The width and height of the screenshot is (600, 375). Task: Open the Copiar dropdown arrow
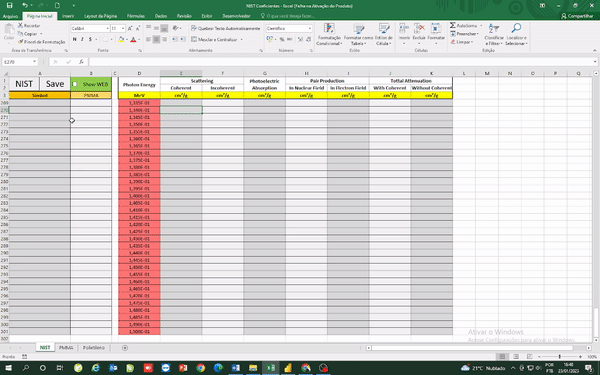point(41,34)
